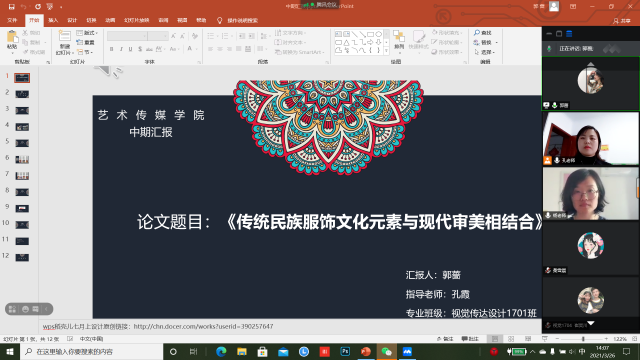Screen dimensions: 640x360
Task: Open the slide Layout dropdown
Action: point(87,33)
